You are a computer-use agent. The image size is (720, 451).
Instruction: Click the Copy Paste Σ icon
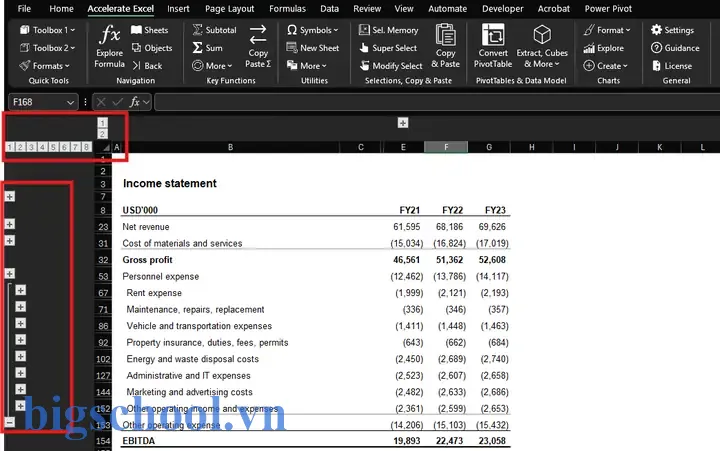[x=258, y=35]
